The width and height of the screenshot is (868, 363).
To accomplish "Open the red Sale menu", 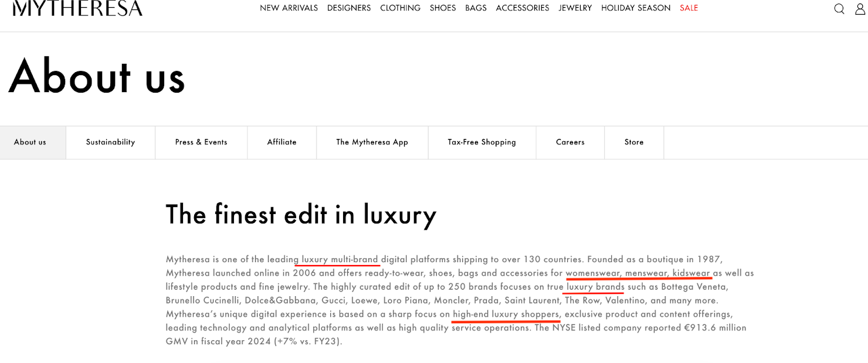I will pyautogui.click(x=689, y=8).
